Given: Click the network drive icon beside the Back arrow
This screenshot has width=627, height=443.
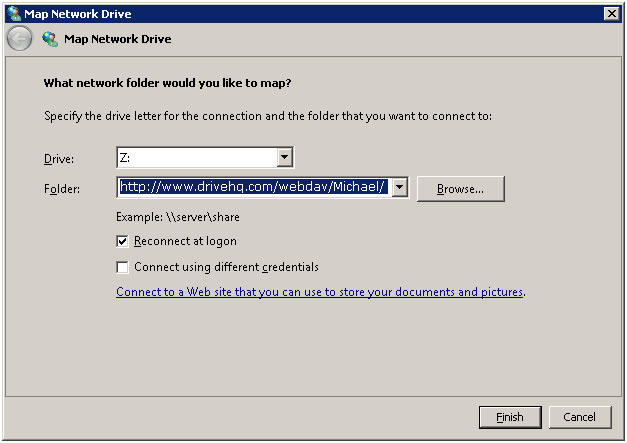Looking at the screenshot, I should pyautogui.click(x=49, y=39).
